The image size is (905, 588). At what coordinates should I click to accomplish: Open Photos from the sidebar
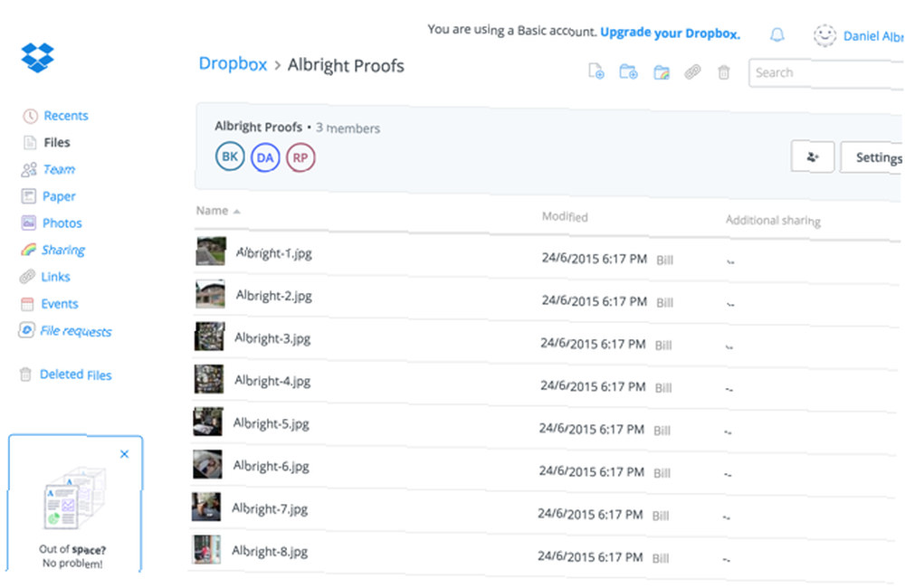62,223
